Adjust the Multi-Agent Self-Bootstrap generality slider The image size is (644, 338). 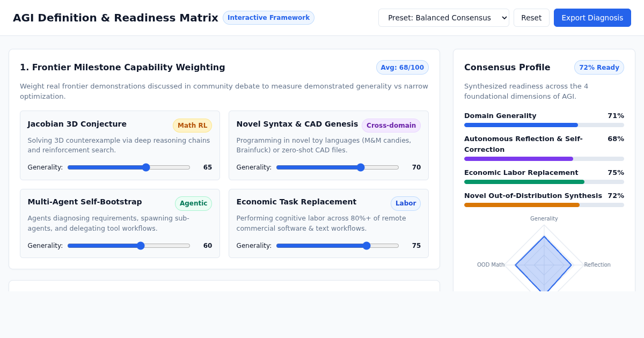pyautogui.click(x=129, y=246)
